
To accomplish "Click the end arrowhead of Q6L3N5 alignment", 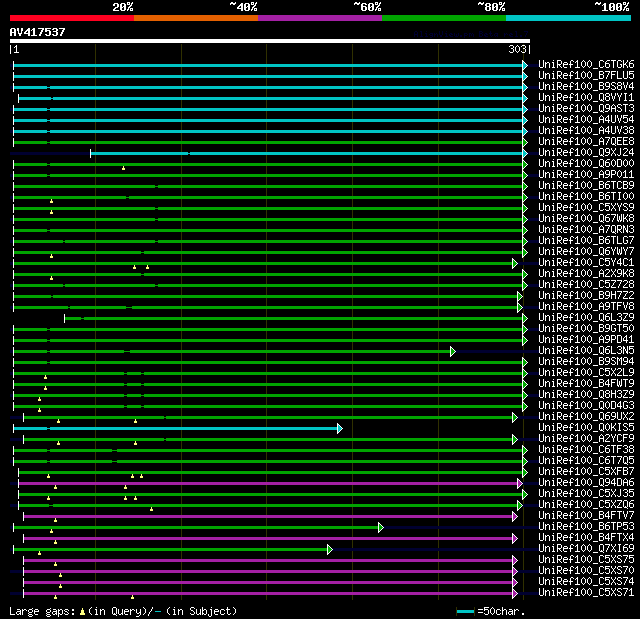I will 453,351.
